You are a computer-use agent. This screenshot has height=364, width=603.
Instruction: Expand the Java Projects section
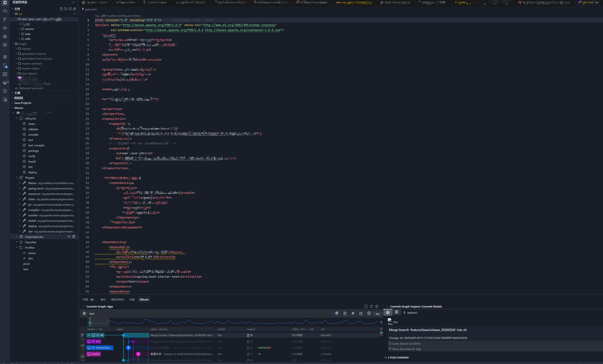tap(22, 103)
